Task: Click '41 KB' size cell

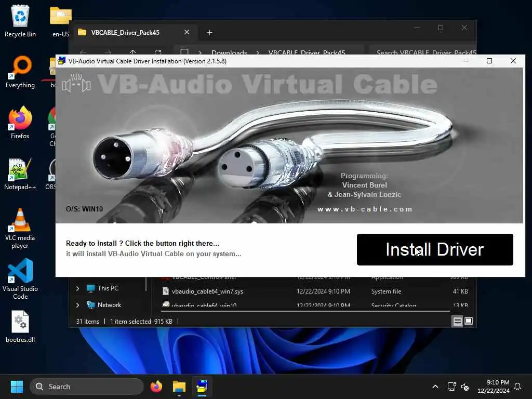Action: pos(460,291)
